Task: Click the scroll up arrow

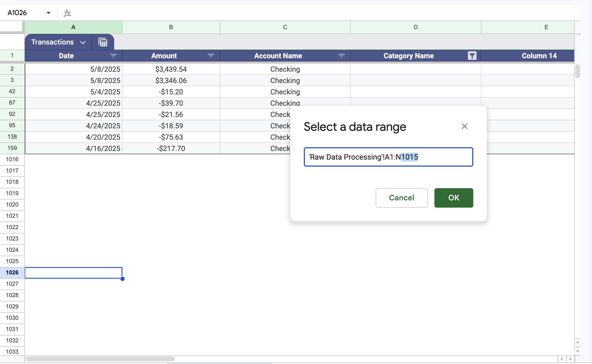Action: 577,342
